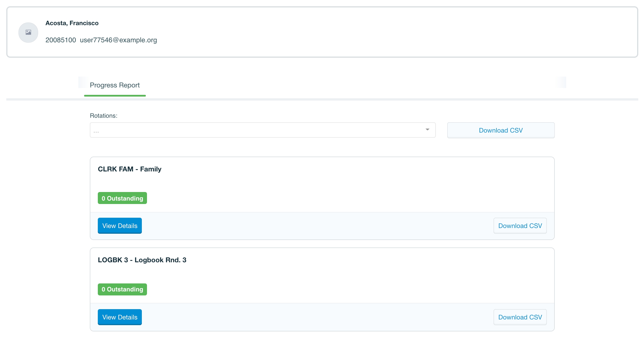Click the LOGBK 3 0 Outstanding badge

[x=122, y=289]
